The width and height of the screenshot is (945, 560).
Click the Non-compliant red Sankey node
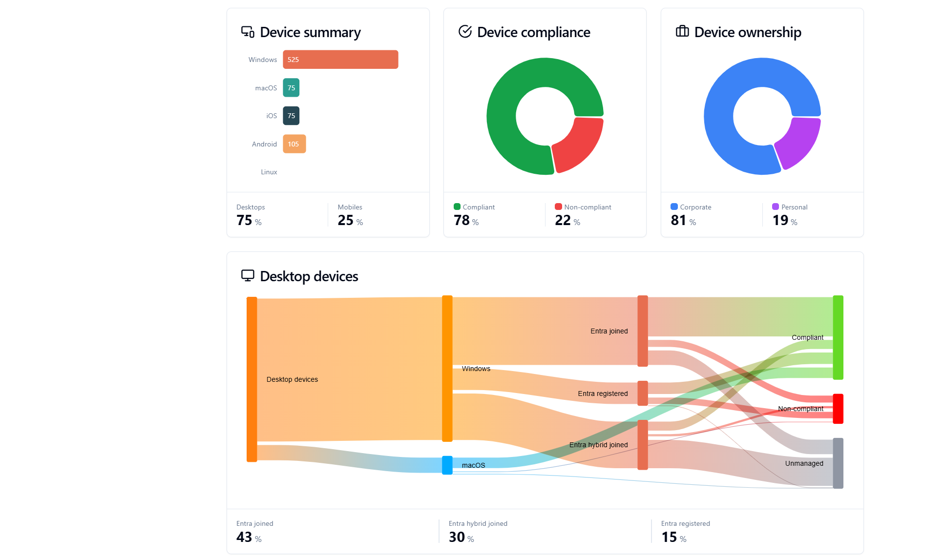(x=838, y=409)
